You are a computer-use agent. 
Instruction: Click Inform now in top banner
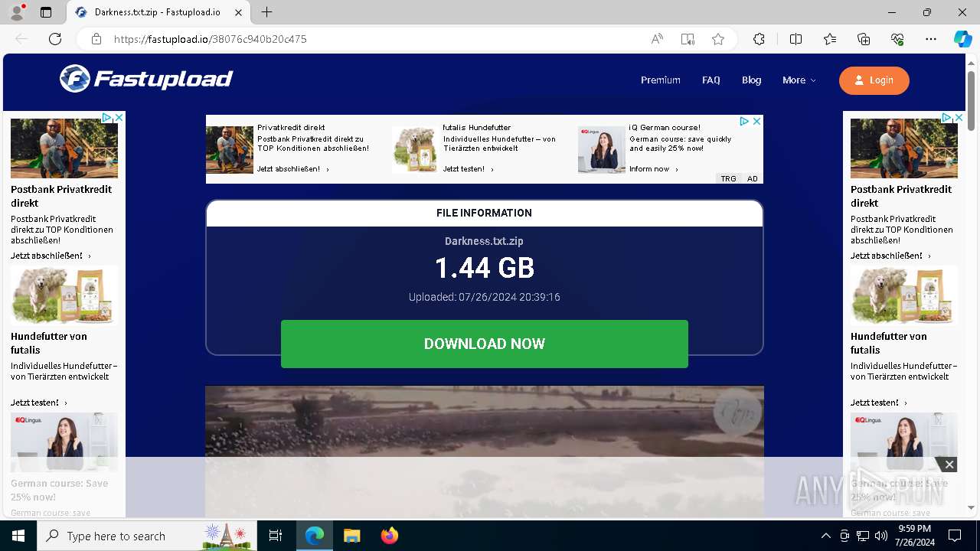pos(653,169)
